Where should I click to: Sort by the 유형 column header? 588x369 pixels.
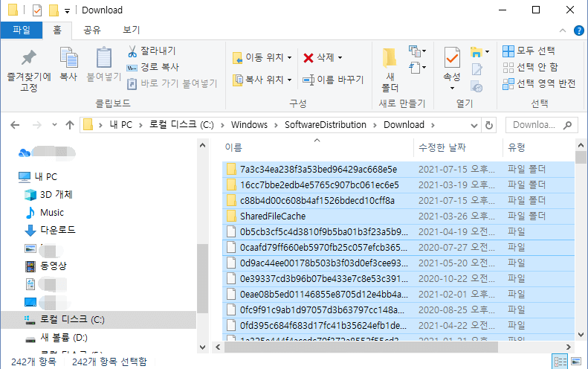(x=538, y=147)
